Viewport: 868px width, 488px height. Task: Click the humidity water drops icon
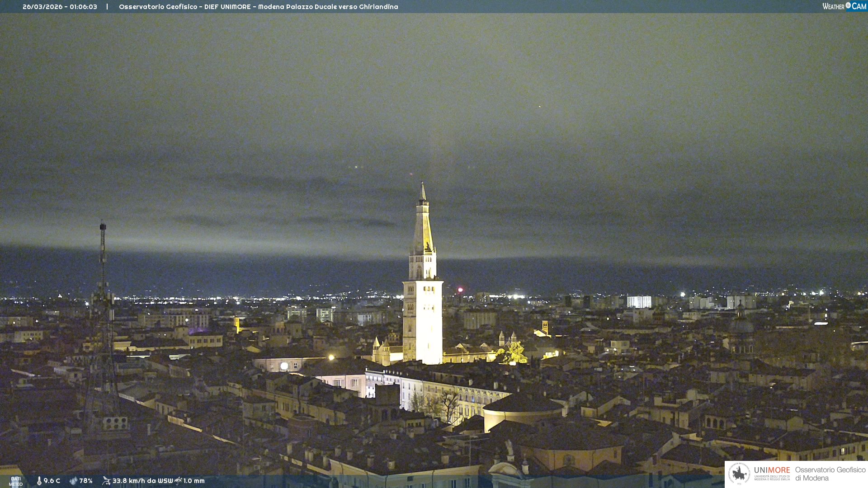[x=73, y=481]
